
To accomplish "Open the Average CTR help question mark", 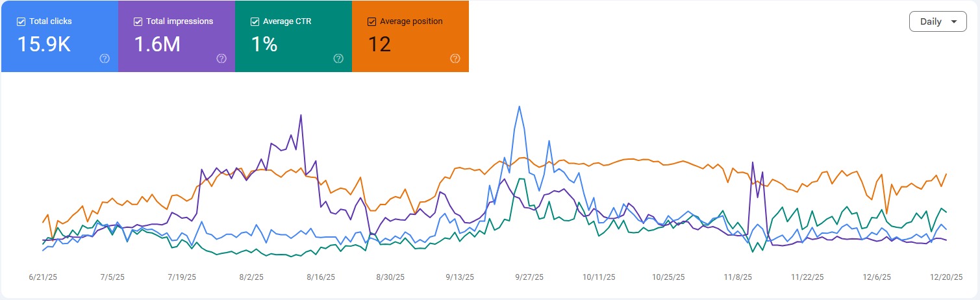I will pyautogui.click(x=338, y=58).
